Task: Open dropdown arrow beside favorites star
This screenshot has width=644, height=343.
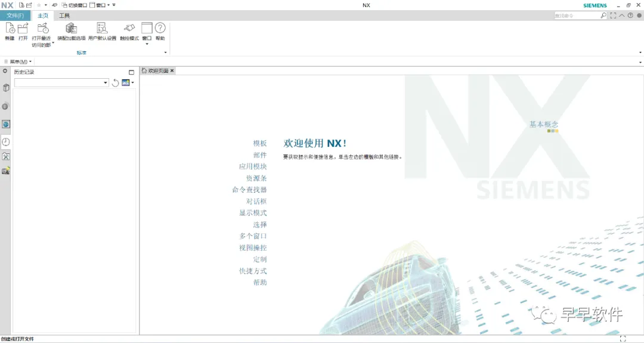Action: pyautogui.click(x=45, y=5)
